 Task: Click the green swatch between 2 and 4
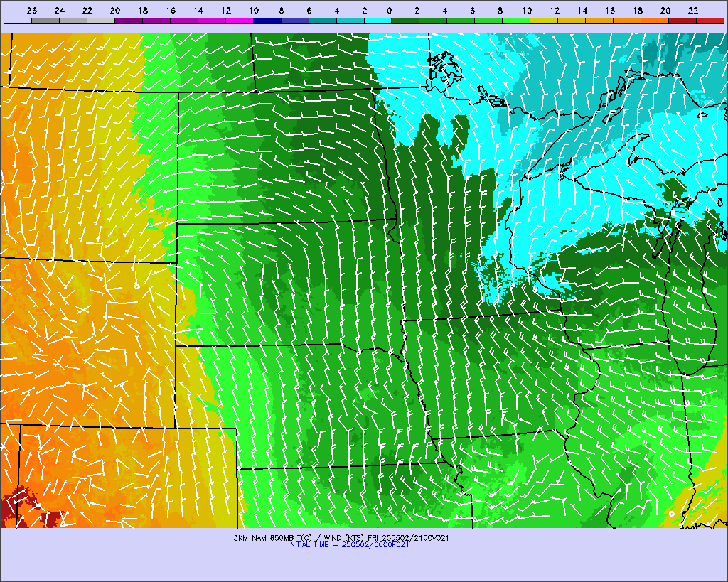[x=433, y=21]
